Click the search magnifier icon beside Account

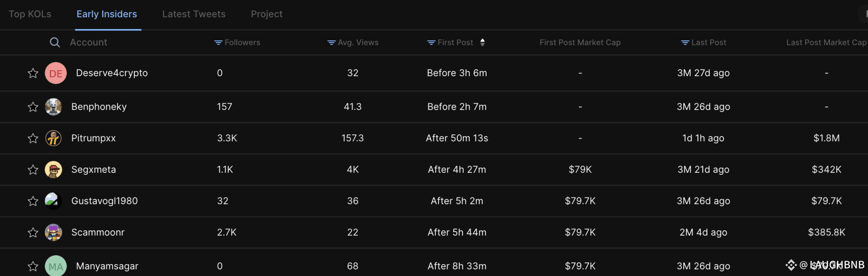click(55, 42)
